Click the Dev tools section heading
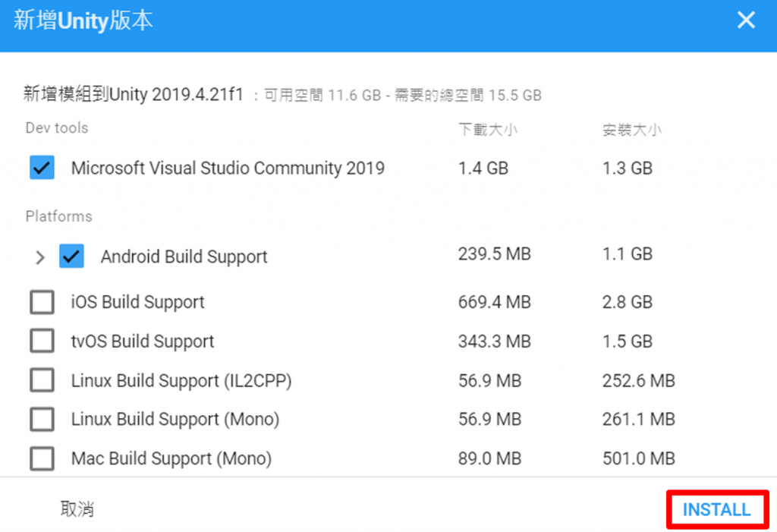Viewport: 777px width, 532px height. (57, 128)
